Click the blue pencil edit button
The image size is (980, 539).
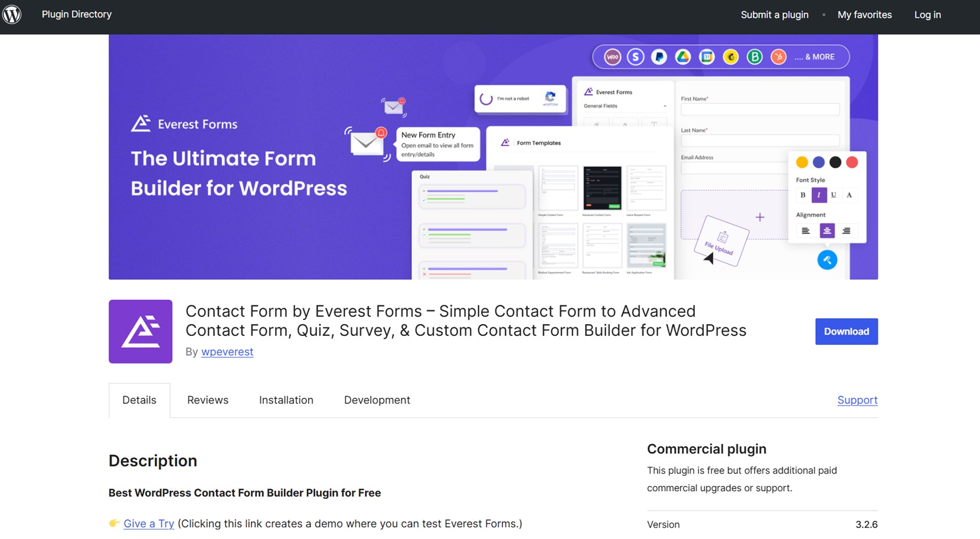(x=827, y=260)
